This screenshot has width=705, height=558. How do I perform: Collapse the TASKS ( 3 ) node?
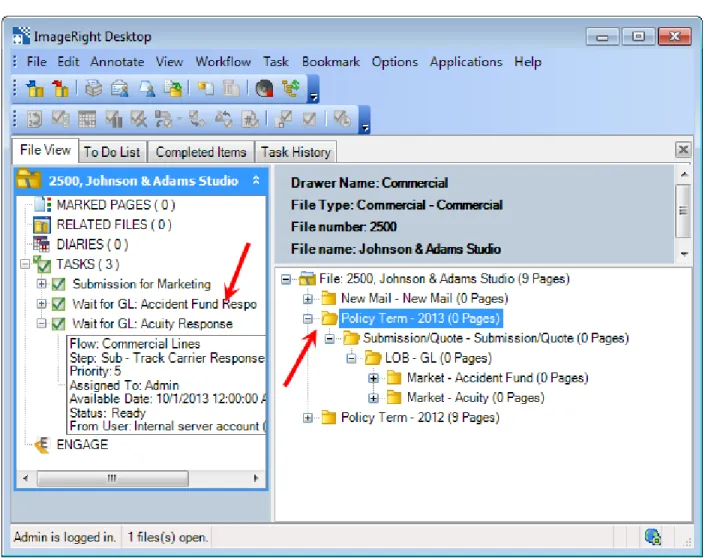coord(26,264)
